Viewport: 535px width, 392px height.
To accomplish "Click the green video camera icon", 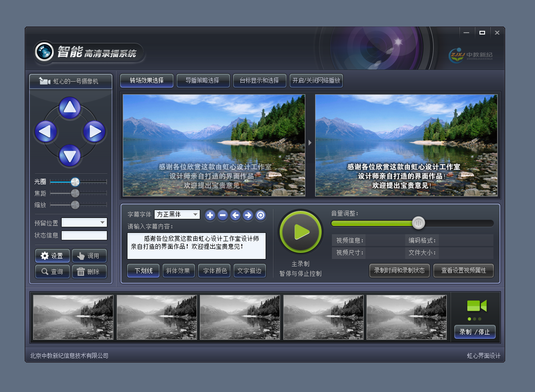I will pos(477,306).
